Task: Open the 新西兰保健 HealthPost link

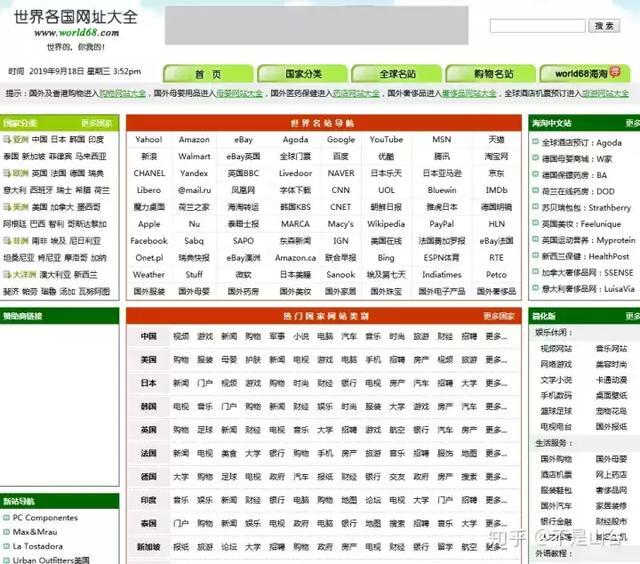Action: [585, 256]
